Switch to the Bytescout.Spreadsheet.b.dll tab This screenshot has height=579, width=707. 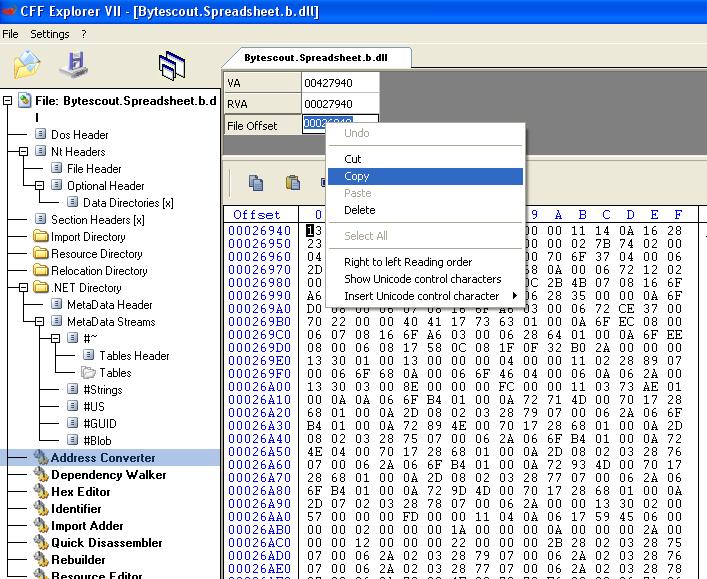tap(316, 58)
